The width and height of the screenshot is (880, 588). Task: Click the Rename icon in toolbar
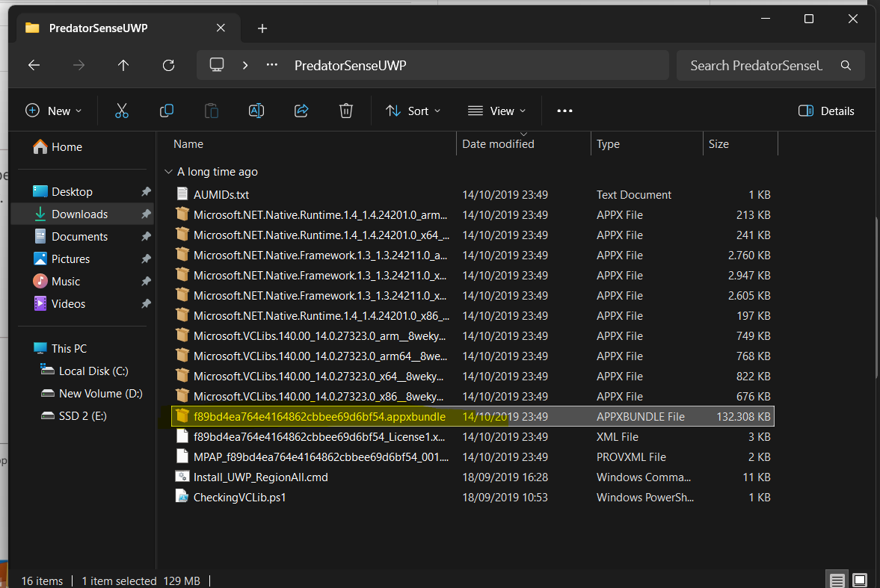[x=256, y=111]
